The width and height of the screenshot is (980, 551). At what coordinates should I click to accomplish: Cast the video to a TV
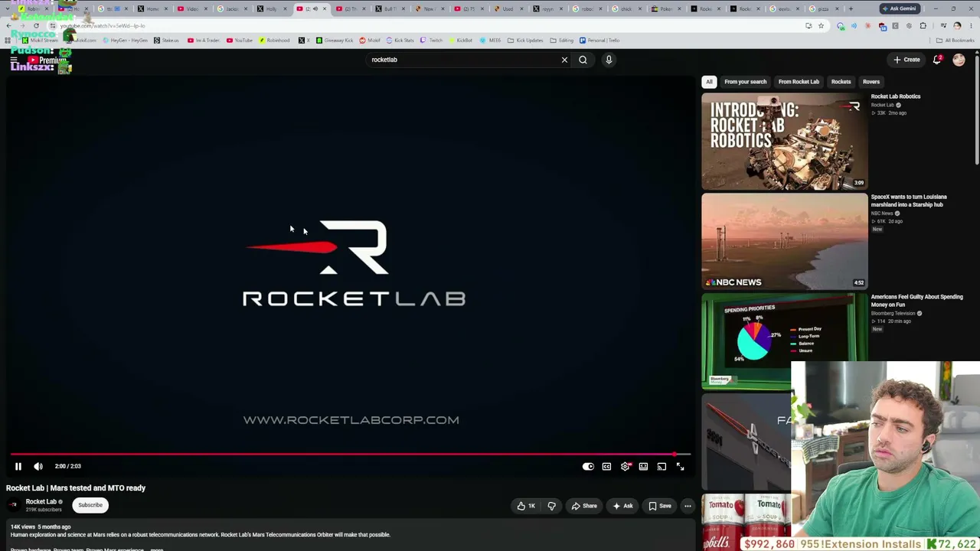coord(661,466)
